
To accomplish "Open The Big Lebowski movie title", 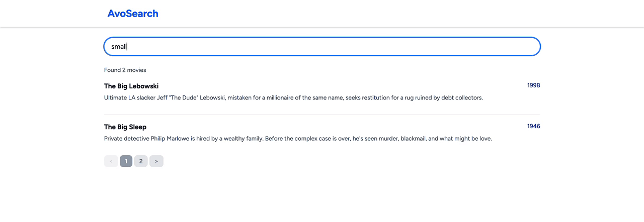I will 131,86.
